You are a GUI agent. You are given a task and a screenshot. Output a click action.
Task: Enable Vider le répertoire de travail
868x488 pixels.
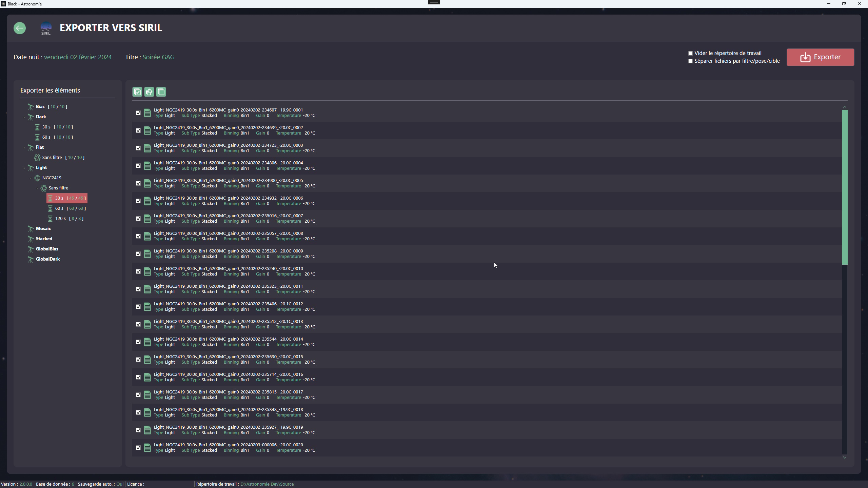coord(690,53)
